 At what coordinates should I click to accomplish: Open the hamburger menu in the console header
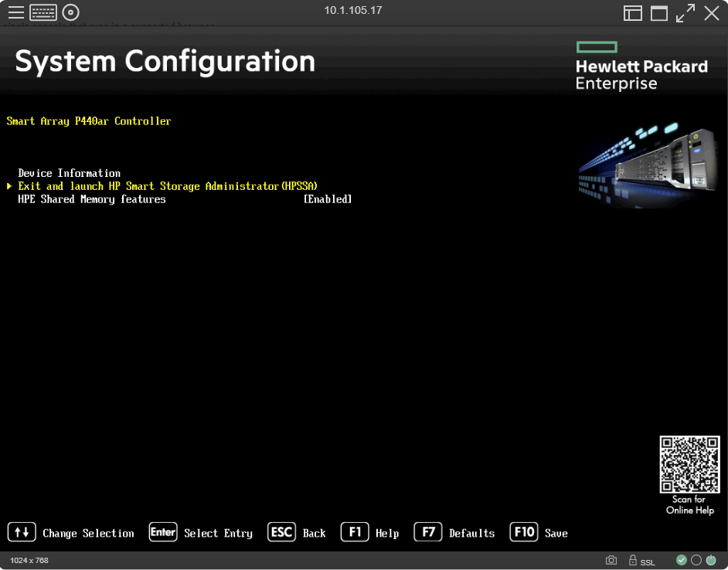[15, 12]
